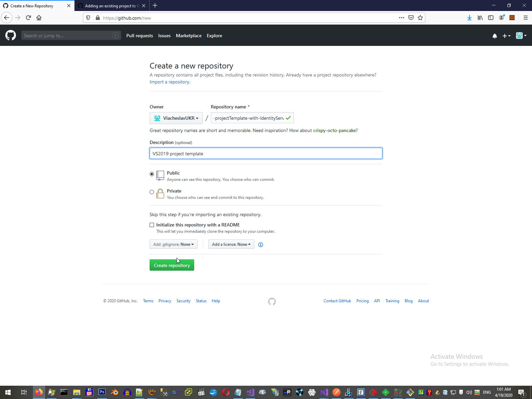Select the Public repository option
The height and width of the screenshot is (399, 532).
(152, 174)
